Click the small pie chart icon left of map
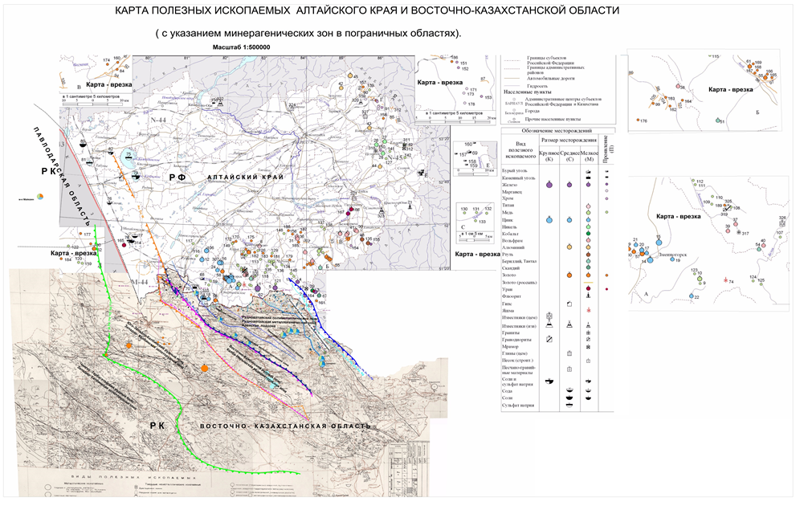Screen dimensions: 812x514 (40, 197)
